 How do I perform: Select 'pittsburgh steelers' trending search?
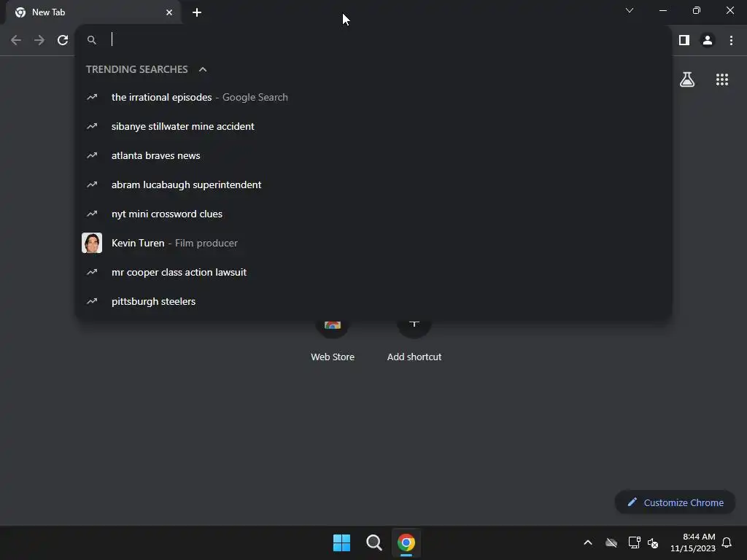tap(374, 301)
